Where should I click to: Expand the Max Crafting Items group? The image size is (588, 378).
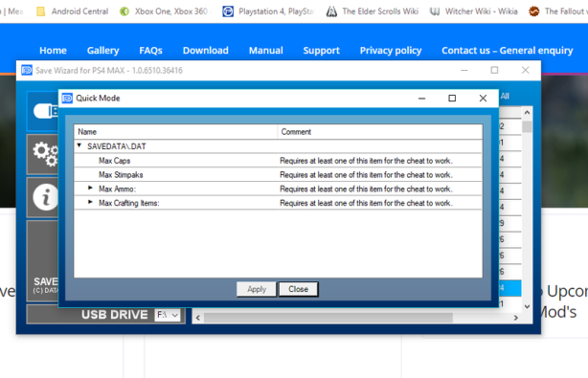click(x=90, y=202)
